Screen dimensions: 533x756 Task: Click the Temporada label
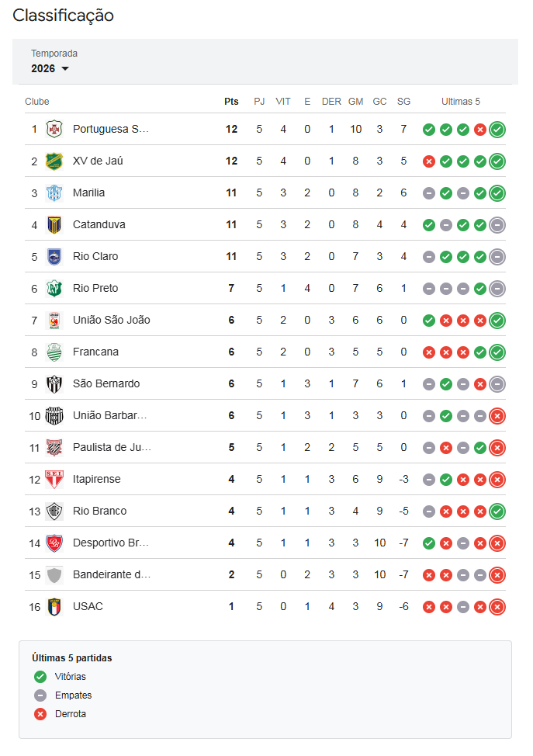click(54, 54)
